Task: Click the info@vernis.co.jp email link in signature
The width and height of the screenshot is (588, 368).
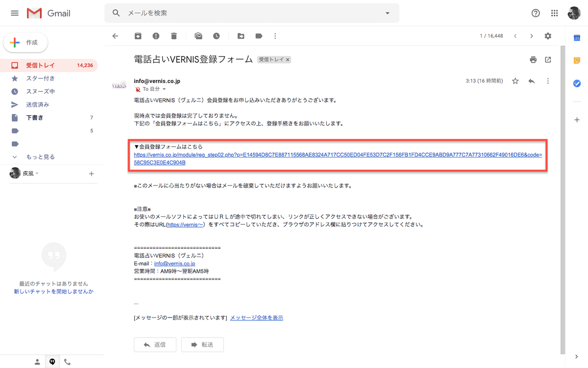Action: click(174, 263)
